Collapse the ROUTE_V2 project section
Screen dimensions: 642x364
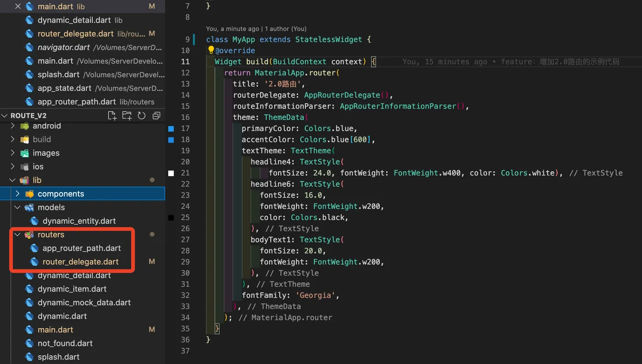coord(6,116)
